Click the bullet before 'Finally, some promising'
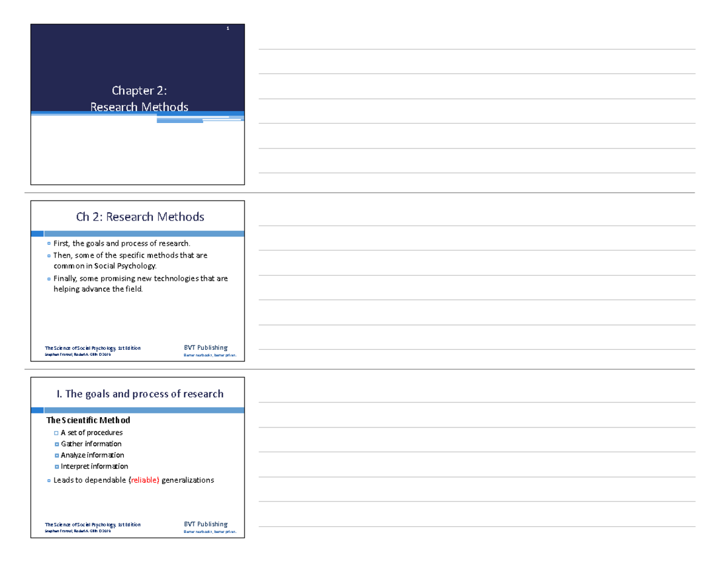This screenshot has width=728, height=562. pyautogui.click(x=49, y=279)
